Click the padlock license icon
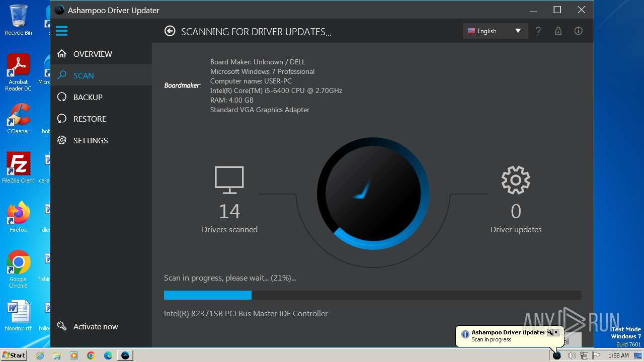Screen dimensions: 644x362 click(x=558, y=31)
